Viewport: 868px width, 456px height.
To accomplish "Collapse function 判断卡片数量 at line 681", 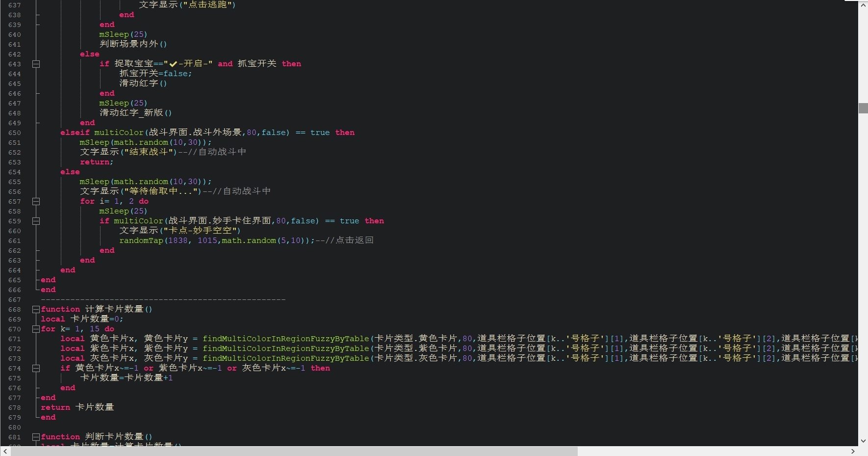I will pyautogui.click(x=36, y=437).
